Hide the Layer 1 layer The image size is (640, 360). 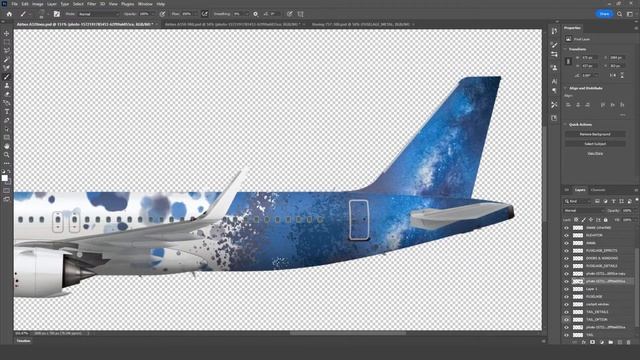point(566,289)
